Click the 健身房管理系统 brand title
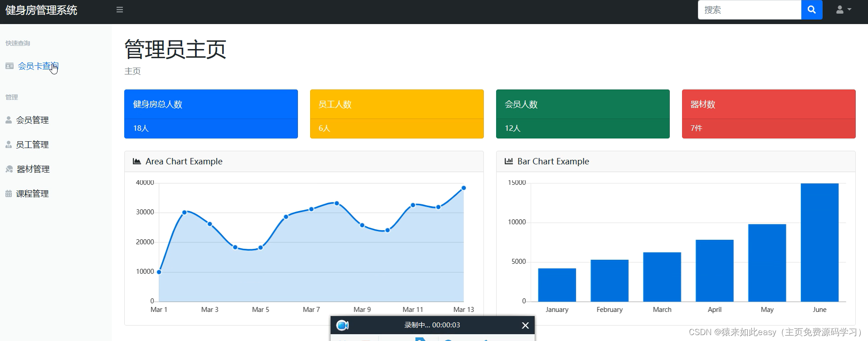Screen dimensions: 868x341 (x=41, y=10)
